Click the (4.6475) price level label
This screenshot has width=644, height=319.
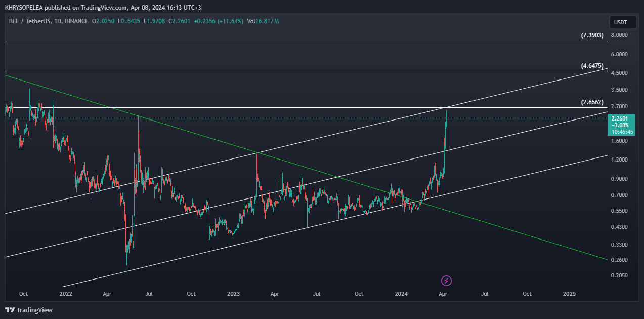[x=592, y=66]
